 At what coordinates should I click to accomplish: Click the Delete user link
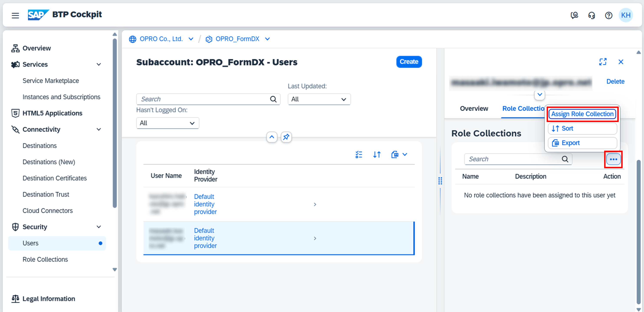pos(615,82)
